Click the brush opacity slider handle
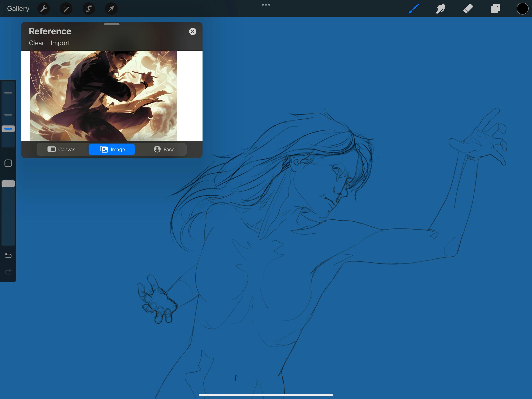This screenshot has height=399, width=532. click(x=8, y=184)
